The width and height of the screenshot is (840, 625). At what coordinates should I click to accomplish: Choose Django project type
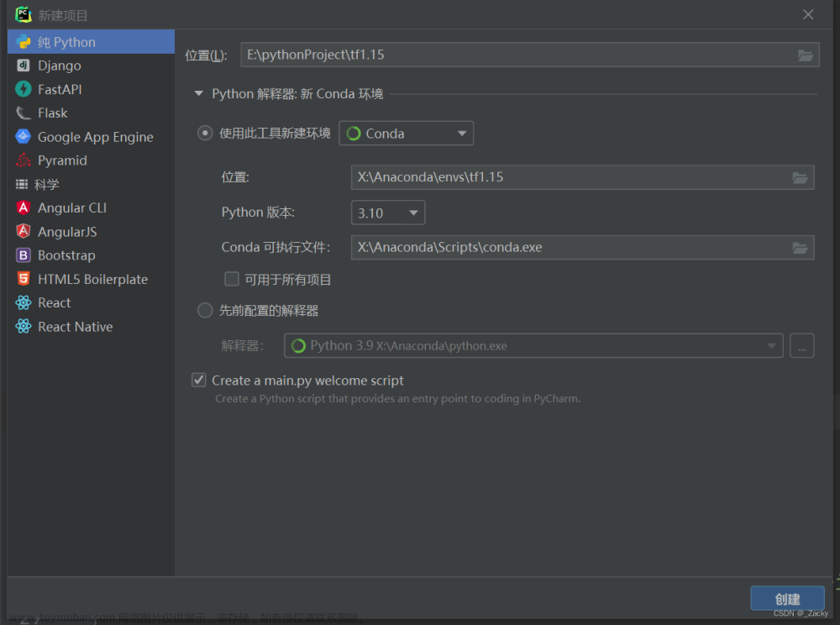pos(91,66)
